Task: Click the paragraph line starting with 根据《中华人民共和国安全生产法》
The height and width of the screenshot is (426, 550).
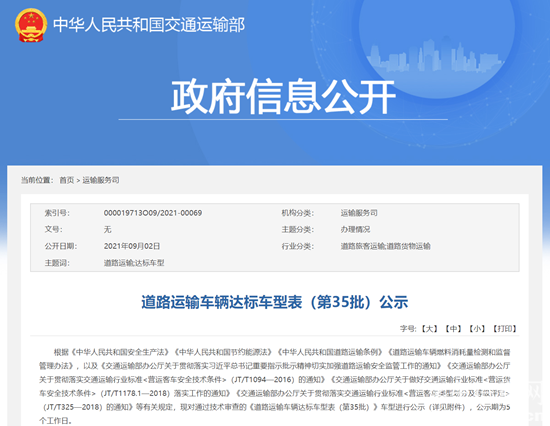Action: (282, 352)
